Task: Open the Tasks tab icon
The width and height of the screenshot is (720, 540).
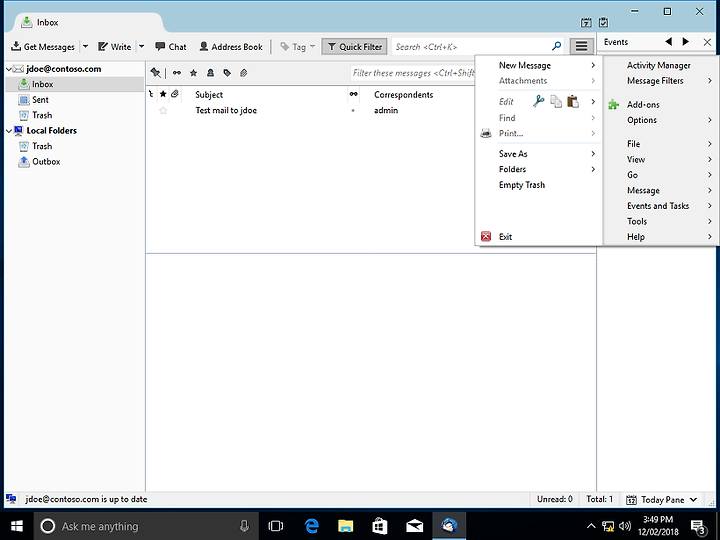Action: 603,22
